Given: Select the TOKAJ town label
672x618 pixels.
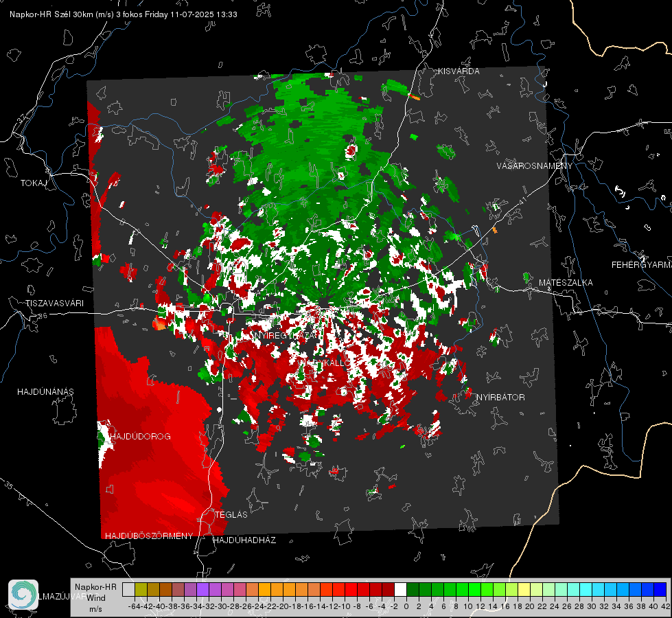Looking at the screenshot, I should point(34,183).
